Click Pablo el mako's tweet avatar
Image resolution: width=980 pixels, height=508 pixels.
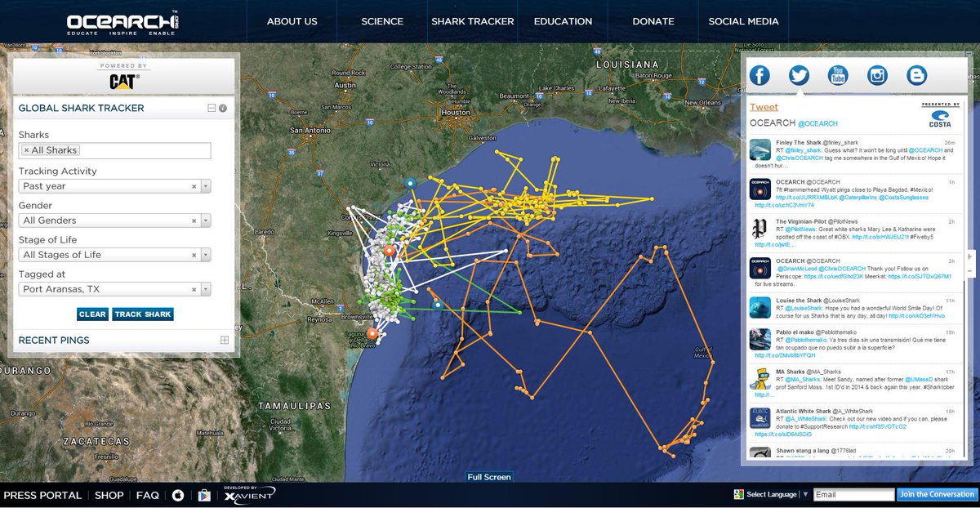pos(759,340)
